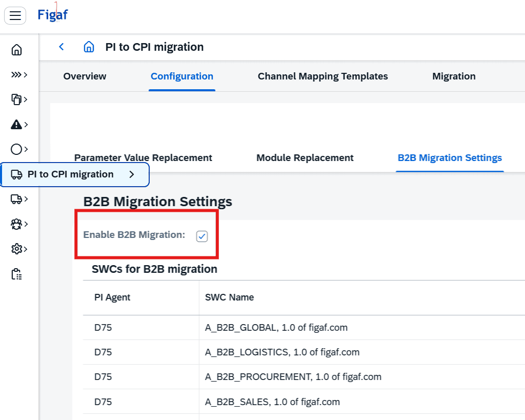
Task: Open the circle sidebar icon
Action: pos(16,149)
